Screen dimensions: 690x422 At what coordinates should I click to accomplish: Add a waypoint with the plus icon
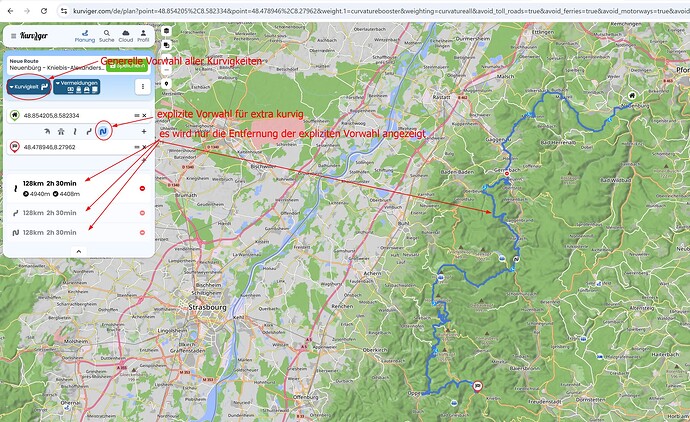click(x=144, y=131)
